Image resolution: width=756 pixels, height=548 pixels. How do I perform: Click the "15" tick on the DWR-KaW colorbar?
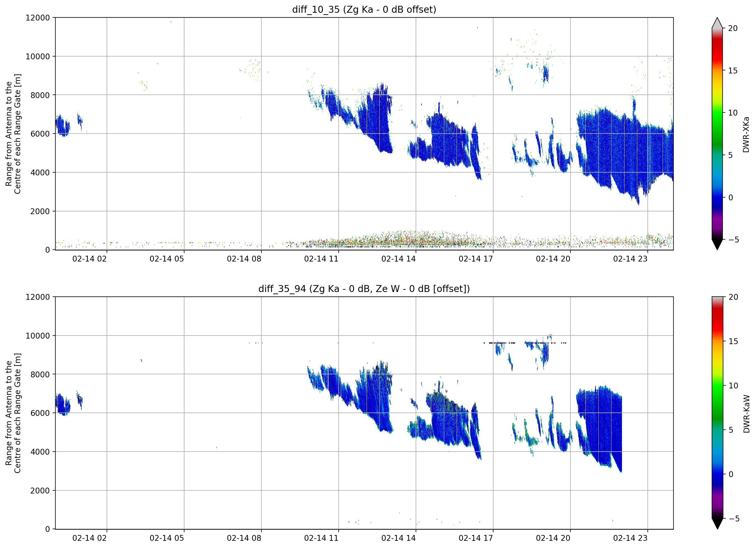(733, 341)
